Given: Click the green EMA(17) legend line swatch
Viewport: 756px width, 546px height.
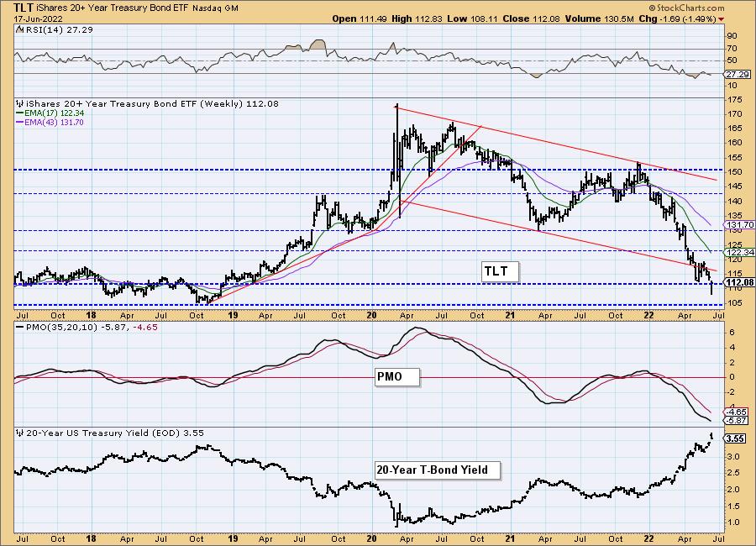Looking at the screenshot, I should coord(20,113).
